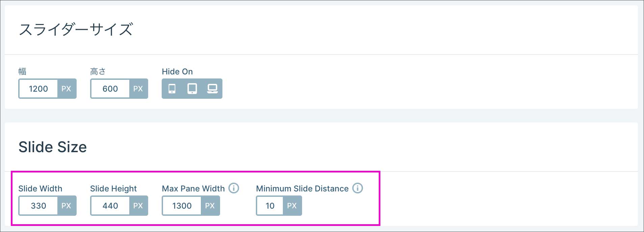The image size is (644, 232).
Task: Toggle hide on tablet device icon
Action: 192,89
